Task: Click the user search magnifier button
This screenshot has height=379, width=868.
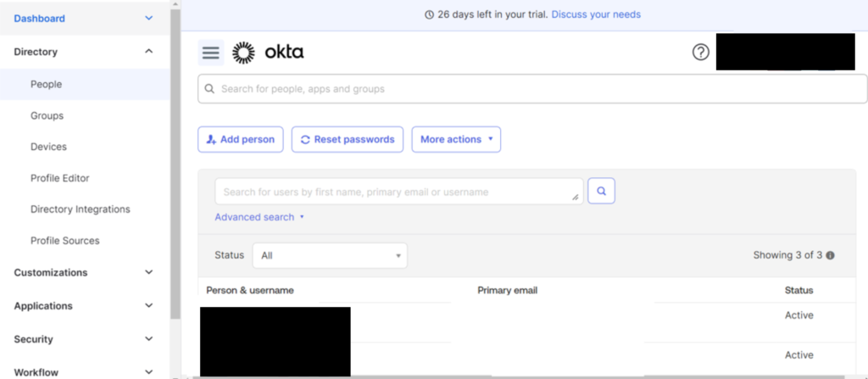Action: [601, 192]
